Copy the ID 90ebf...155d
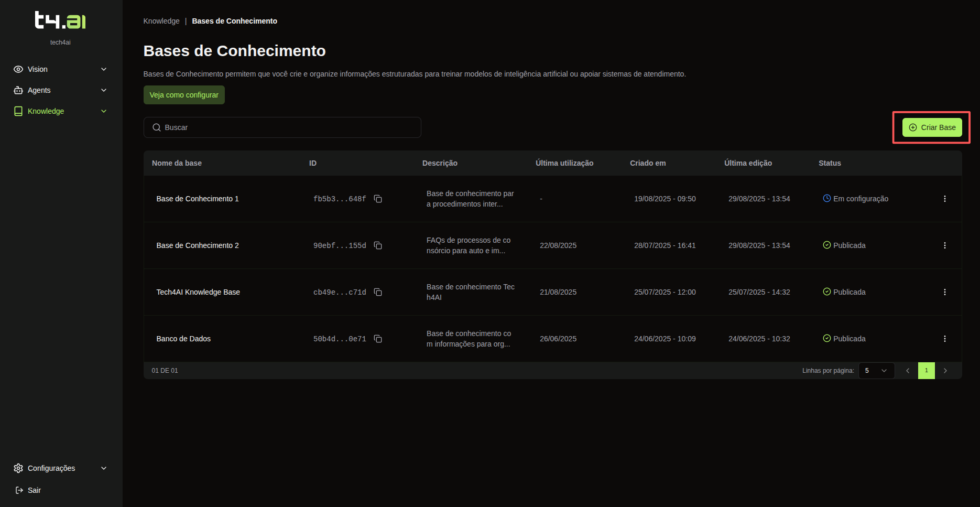The image size is (980, 507). click(377, 245)
